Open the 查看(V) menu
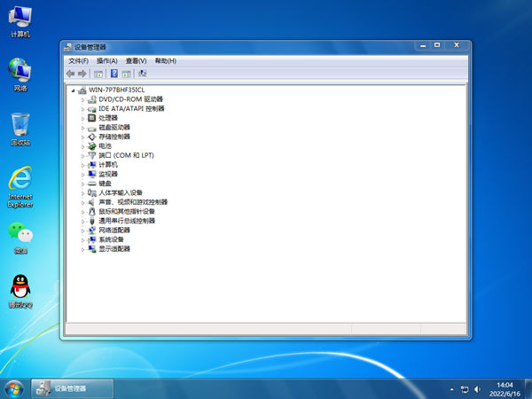This screenshot has height=399, width=532. [136, 60]
